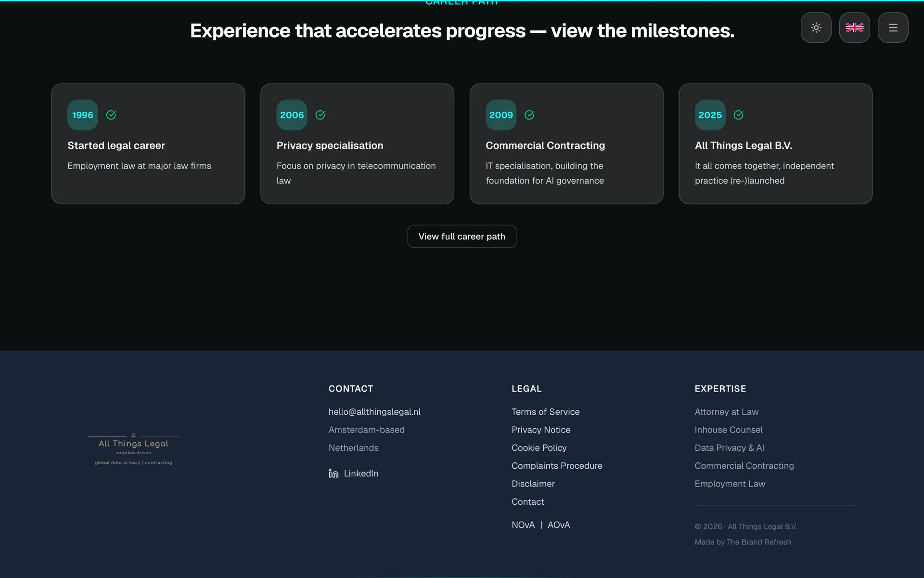Select the 2009 year badge
924x578 pixels.
[501, 115]
